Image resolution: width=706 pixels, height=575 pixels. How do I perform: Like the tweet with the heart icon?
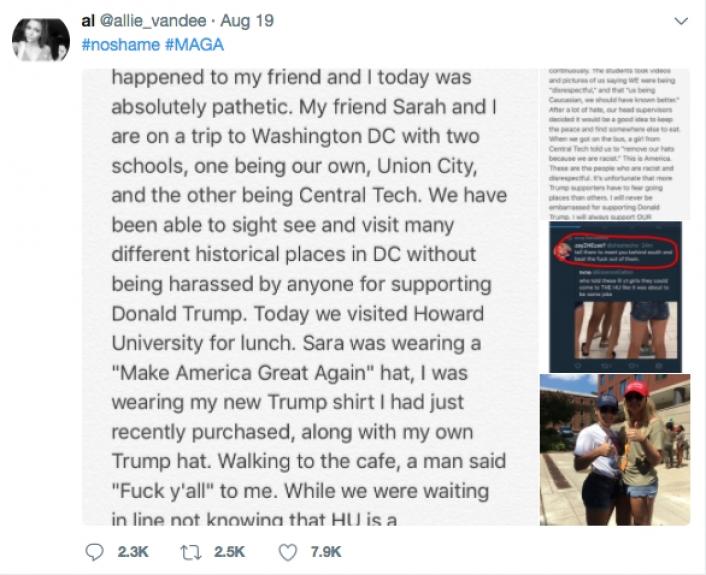coord(289,550)
